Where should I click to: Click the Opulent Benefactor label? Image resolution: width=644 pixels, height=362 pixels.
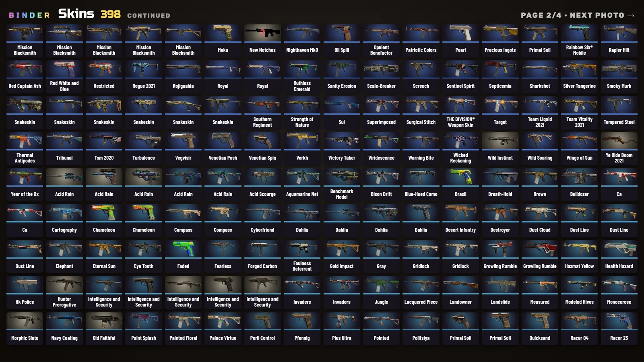[381, 50]
